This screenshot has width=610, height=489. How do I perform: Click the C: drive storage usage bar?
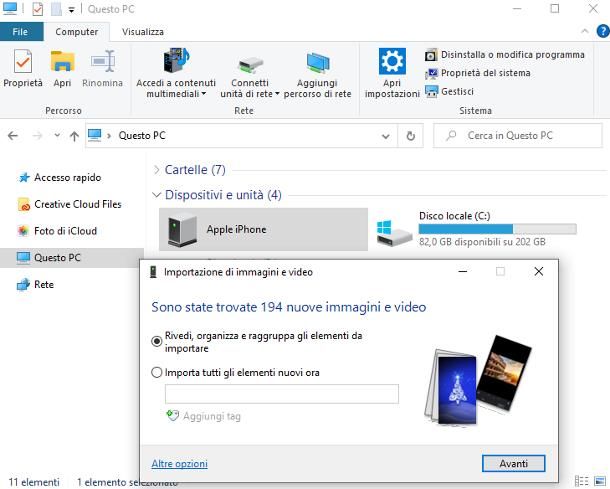tap(498, 229)
